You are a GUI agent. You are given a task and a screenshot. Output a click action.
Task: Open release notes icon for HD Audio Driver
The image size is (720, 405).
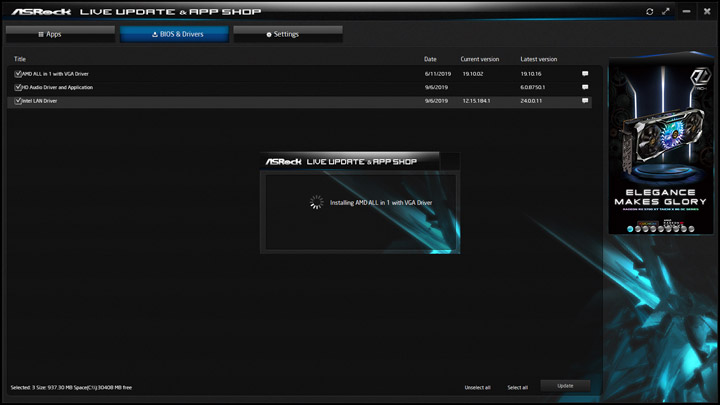tap(585, 87)
